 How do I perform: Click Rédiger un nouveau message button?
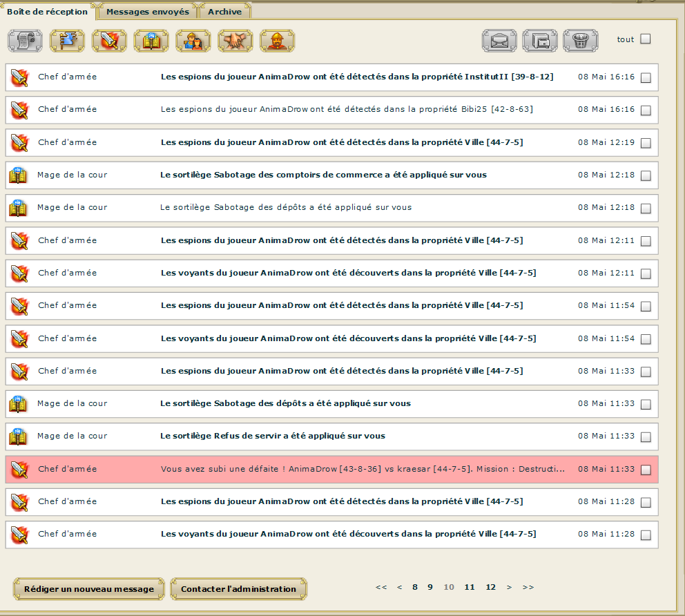coord(89,589)
